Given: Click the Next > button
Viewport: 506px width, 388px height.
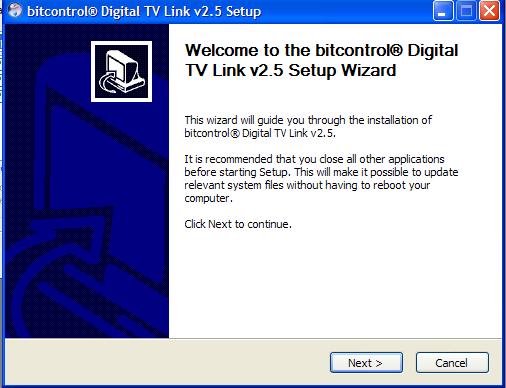Looking at the screenshot, I should pyautogui.click(x=366, y=362).
